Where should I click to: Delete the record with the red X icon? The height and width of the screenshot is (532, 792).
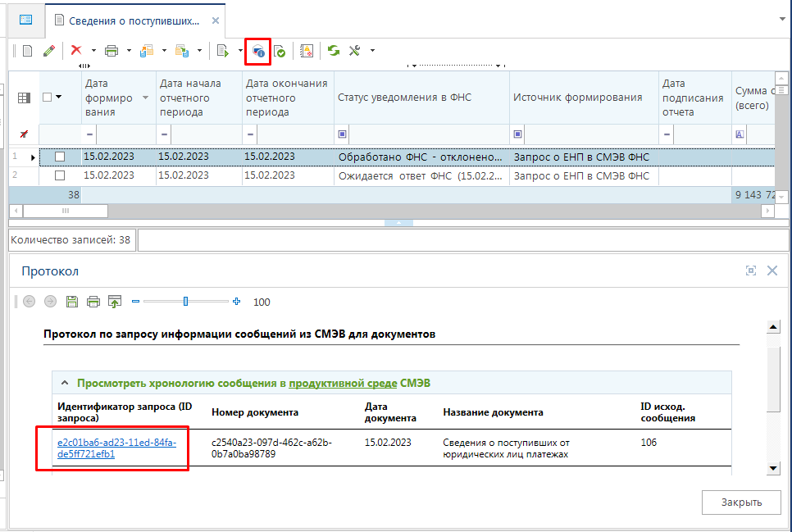pyautogui.click(x=76, y=50)
